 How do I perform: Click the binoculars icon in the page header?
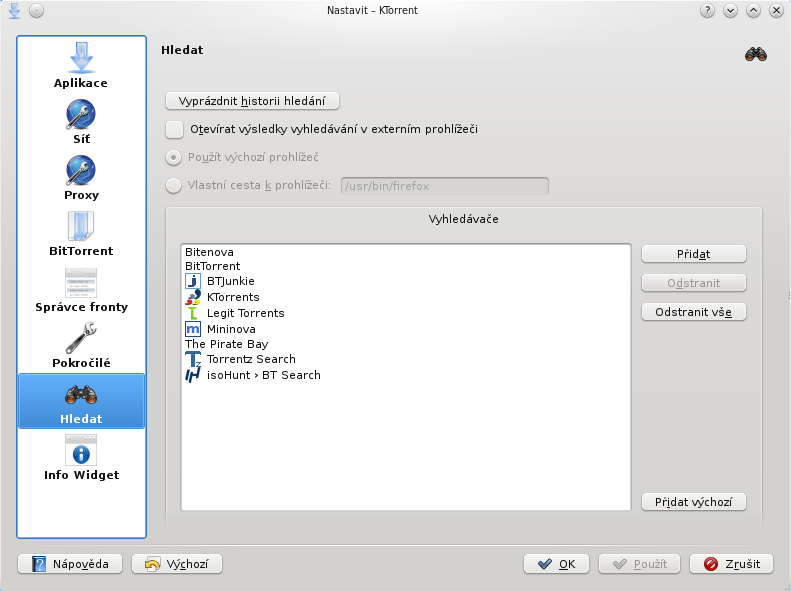click(756, 54)
